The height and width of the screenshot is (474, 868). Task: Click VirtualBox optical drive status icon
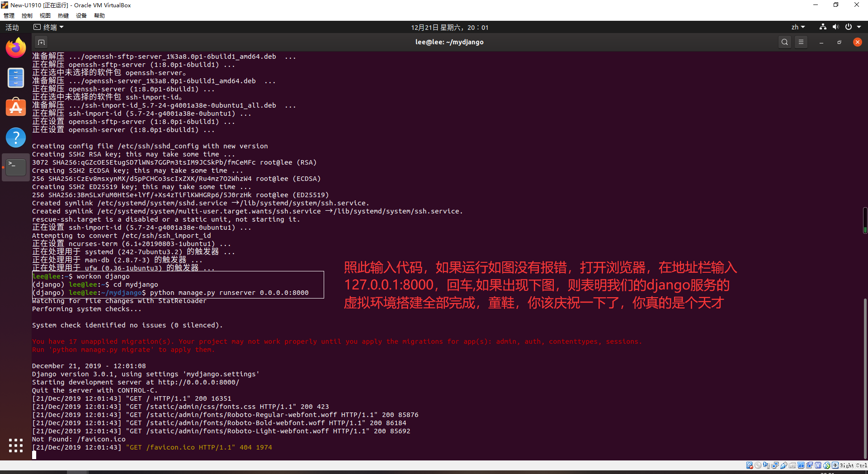pyautogui.click(x=758, y=465)
